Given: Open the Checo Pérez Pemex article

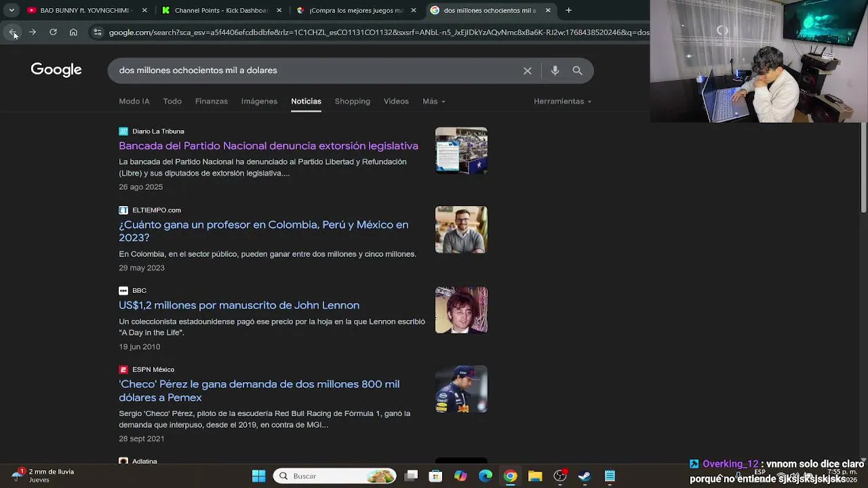Looking at the screenshot, I should tap(259, 390).
